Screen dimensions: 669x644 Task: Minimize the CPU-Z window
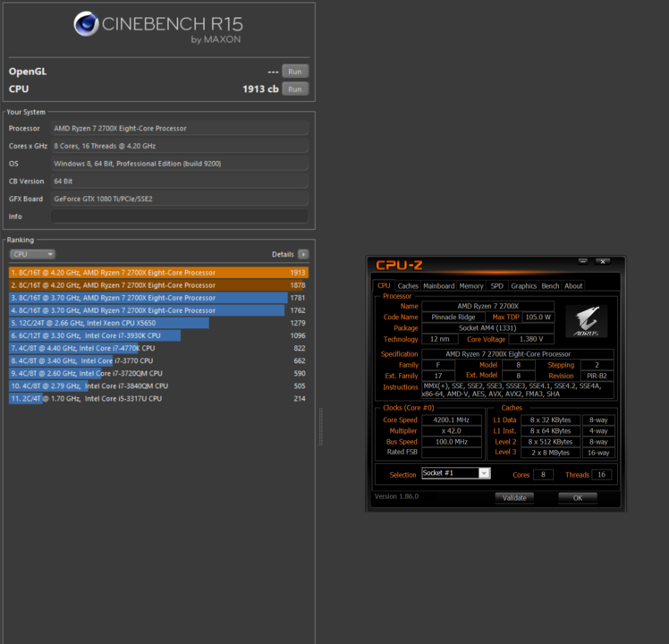coord(583,261)
